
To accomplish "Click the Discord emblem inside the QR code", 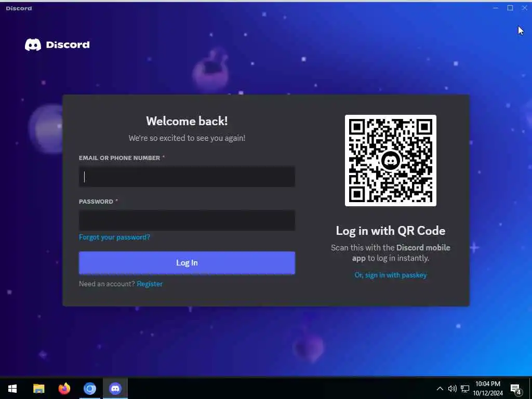I will click(x=391, y=161).
